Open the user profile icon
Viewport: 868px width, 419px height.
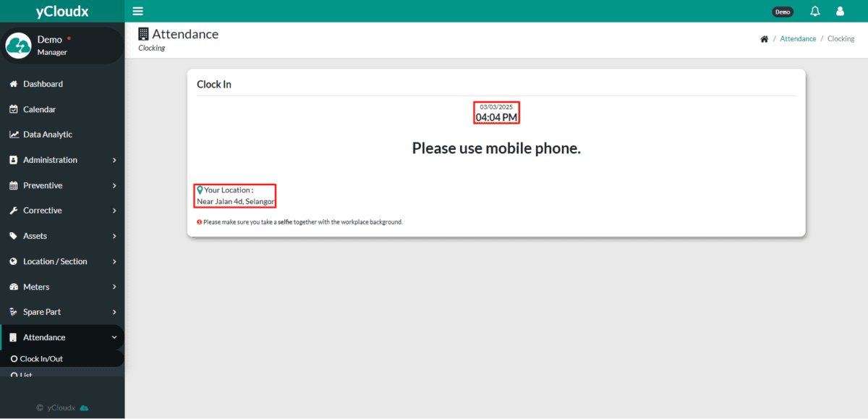coord(840,11)
